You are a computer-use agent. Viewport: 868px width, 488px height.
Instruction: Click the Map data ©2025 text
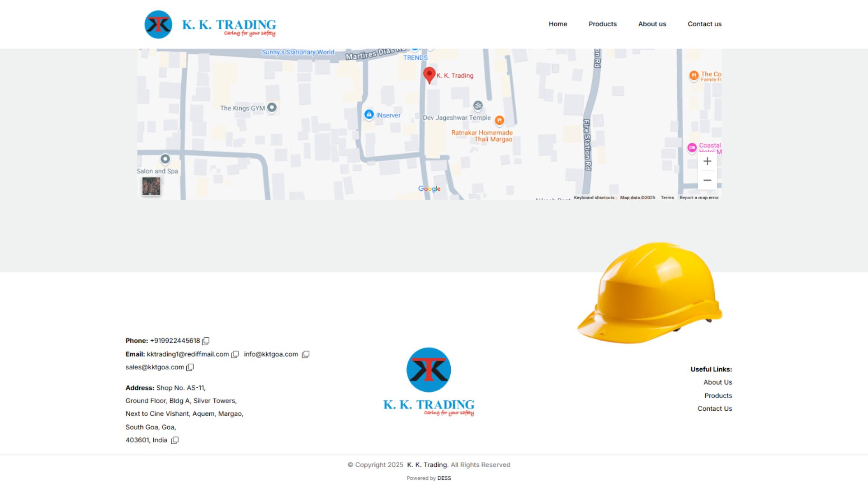[637, 197]
